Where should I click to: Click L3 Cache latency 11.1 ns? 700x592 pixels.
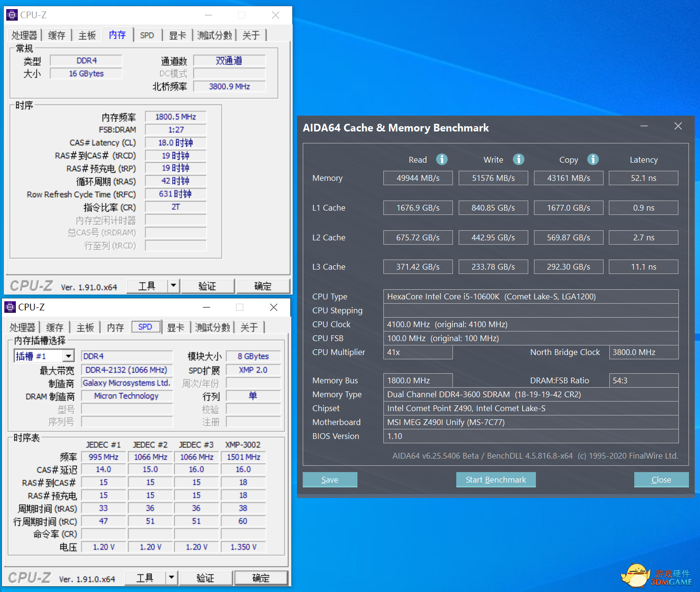[x=643, y=267]
